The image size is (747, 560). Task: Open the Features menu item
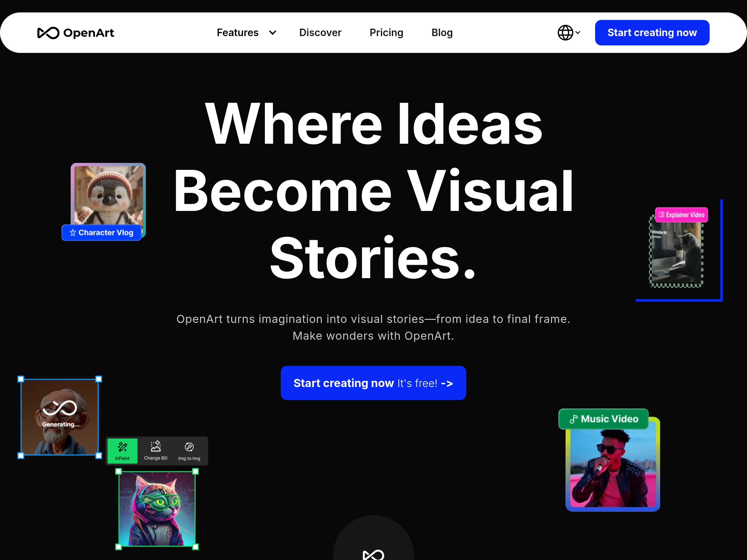coord(237,33)
